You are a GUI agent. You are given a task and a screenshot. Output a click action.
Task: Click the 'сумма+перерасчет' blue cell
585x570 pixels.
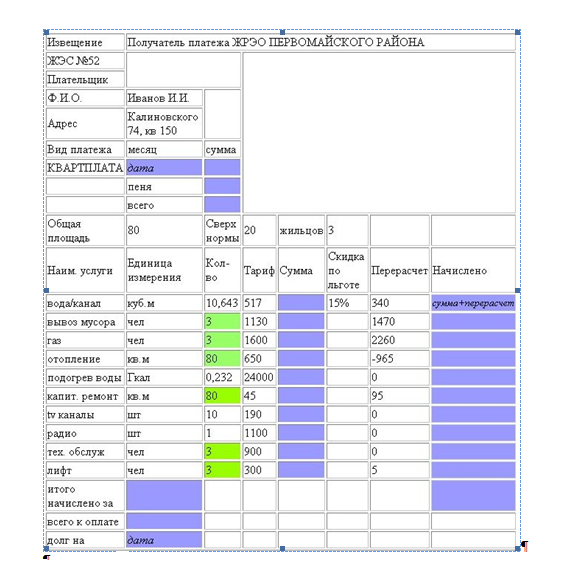pyautogui.click(x=473, y=303)
